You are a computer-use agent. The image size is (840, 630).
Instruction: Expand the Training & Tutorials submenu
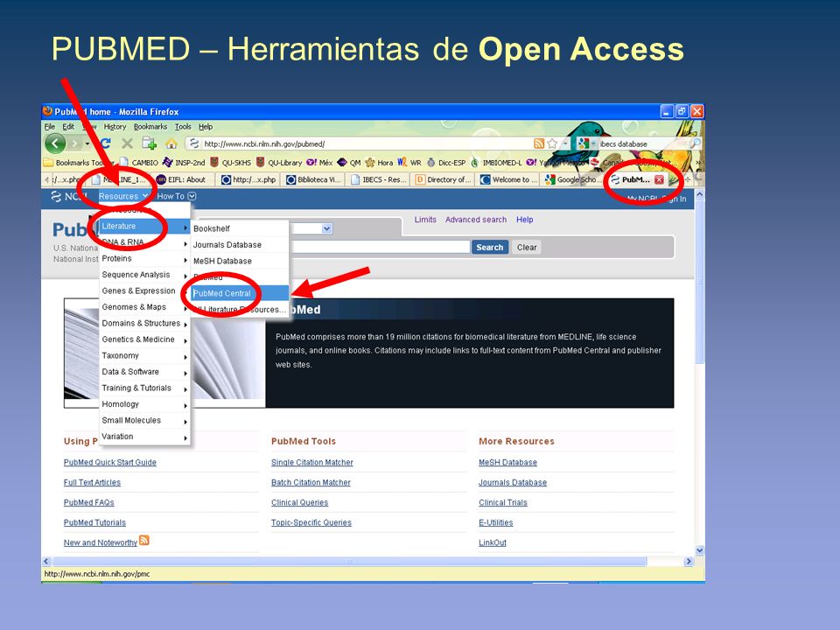point(144,388)
